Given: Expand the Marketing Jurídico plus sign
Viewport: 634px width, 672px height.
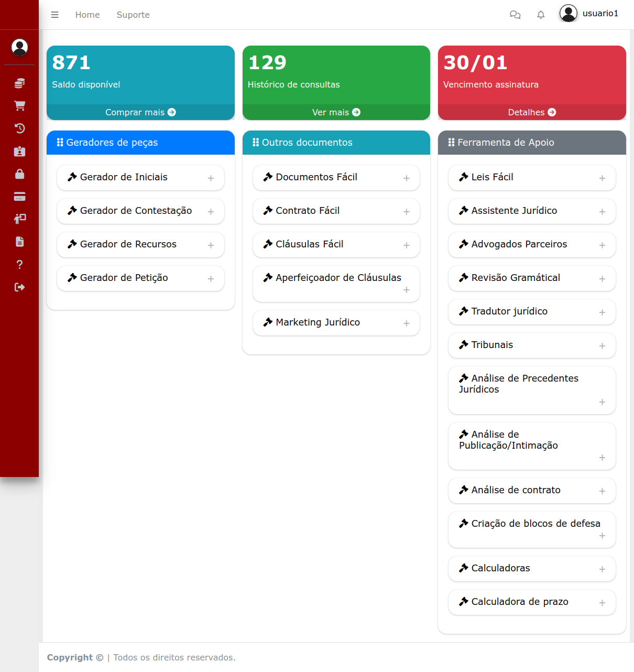Looking at the screenshot, I should tap(407, 323).
